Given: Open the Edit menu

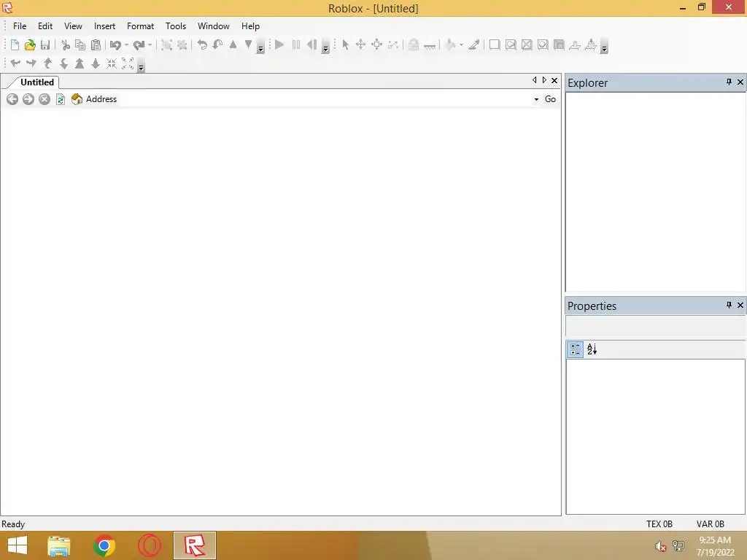Looking at the screenshot, I should (45, 26).
